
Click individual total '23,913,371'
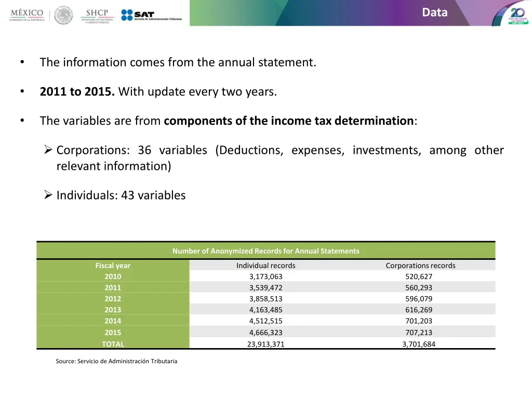265,344
